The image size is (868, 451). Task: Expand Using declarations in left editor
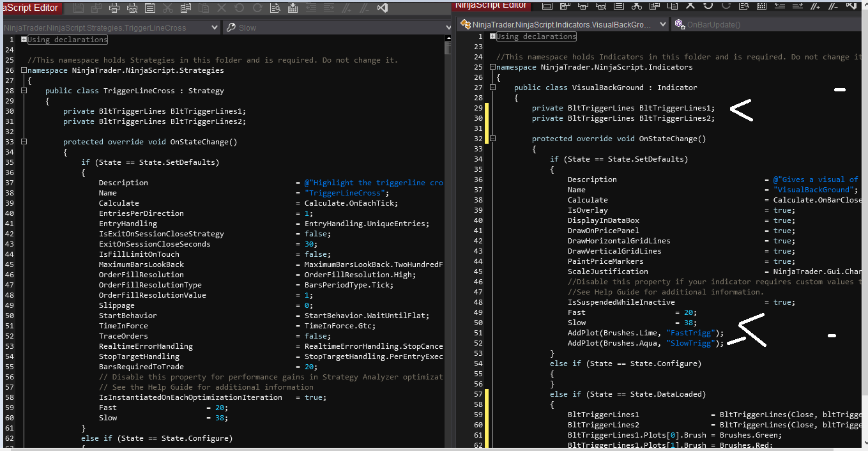pyautogui.click(x=24, y=40)
